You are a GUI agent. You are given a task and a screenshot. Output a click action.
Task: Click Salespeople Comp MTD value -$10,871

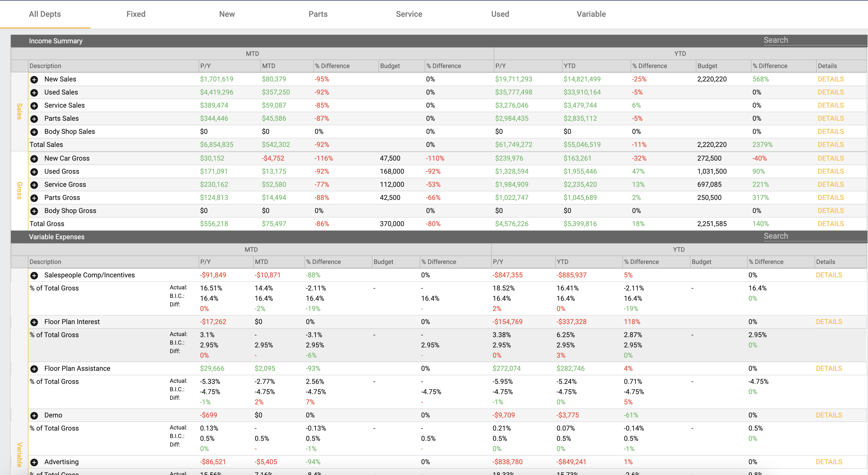coord(268,275)
